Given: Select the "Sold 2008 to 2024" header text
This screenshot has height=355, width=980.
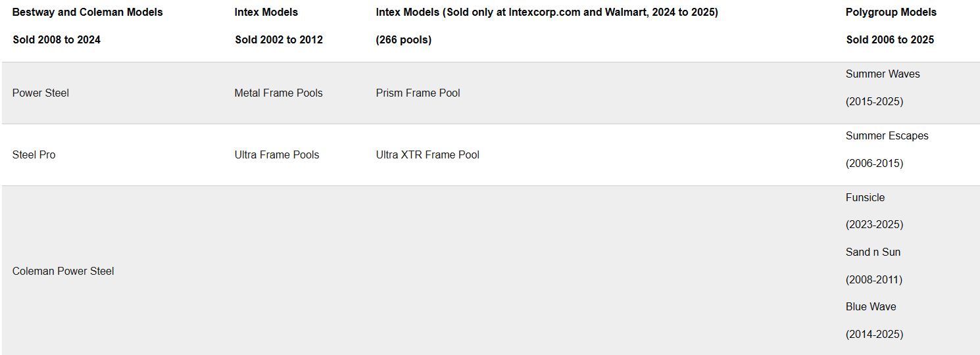Looking at the screenshot, I should tap(57, 39).
